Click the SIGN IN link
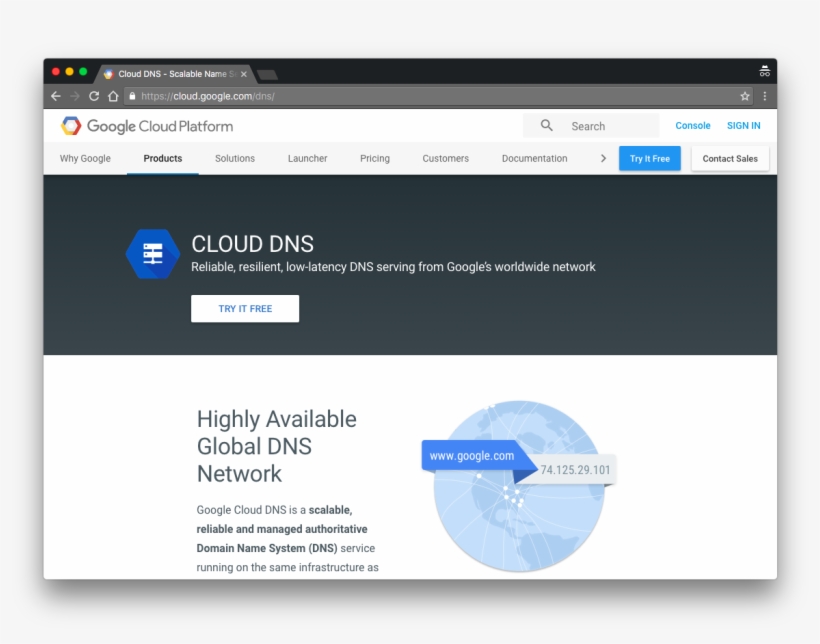820x644 pixels. pyautogui.click(x=743, y=126)
